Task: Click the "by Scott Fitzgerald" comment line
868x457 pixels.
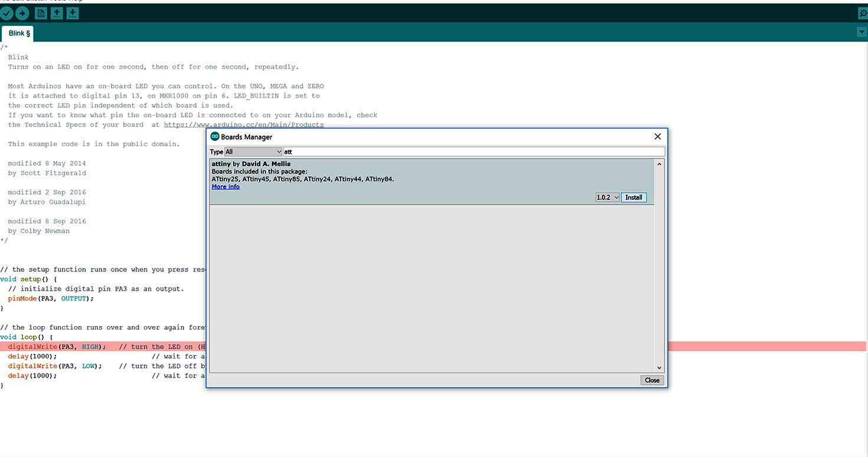Action: coord(47,173)
